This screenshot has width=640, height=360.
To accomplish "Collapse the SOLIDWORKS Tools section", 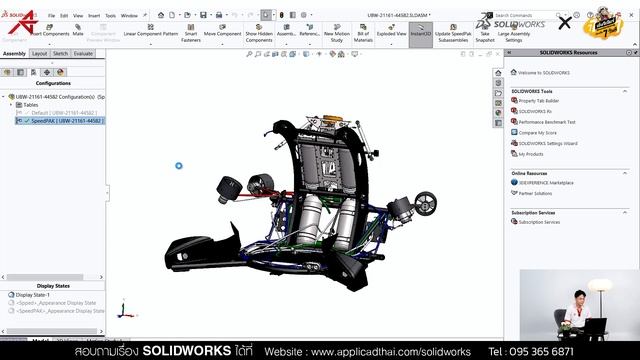I will tap(625, 91).
